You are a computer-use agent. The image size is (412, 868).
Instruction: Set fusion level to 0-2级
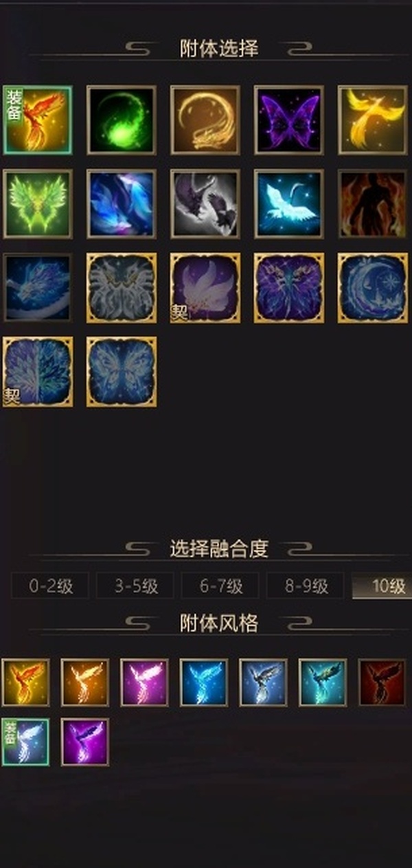50,586
